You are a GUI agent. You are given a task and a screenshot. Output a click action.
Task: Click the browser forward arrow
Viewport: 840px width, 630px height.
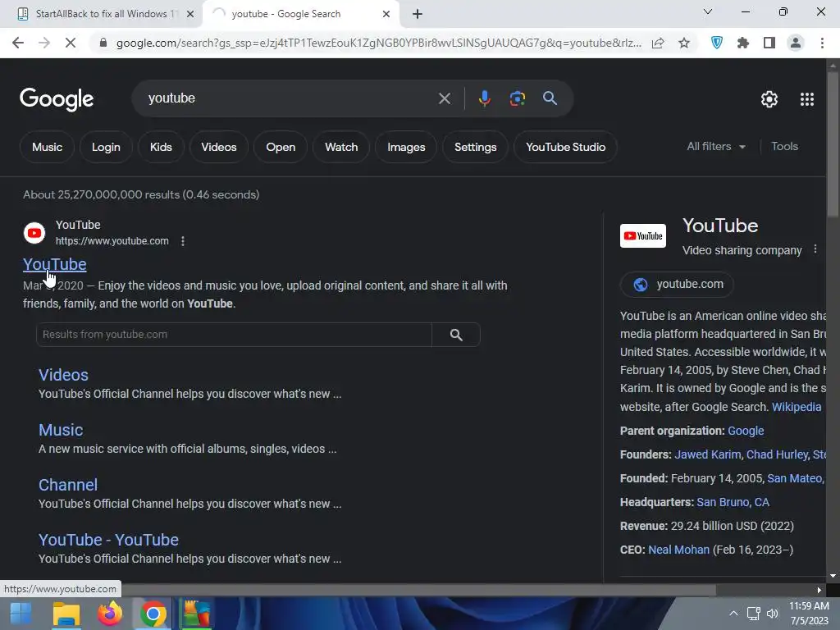44,43
